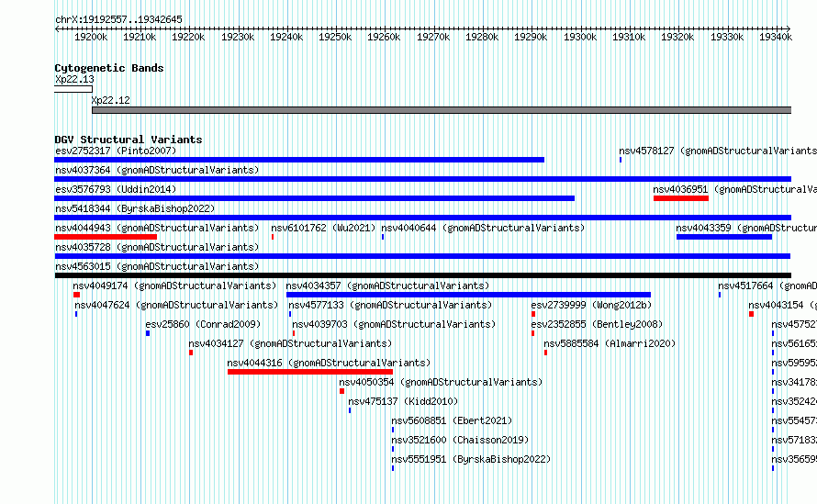The height and width of the screenshot is (504, 817).
Task: Select red bar under nsv4036951
Action: (x=681, y=198)
